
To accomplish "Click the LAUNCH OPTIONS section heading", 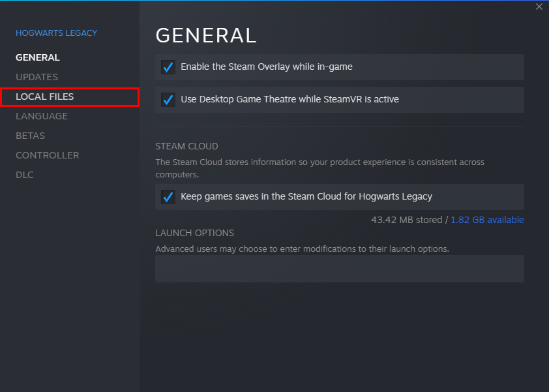I will (x=194, y=233).
